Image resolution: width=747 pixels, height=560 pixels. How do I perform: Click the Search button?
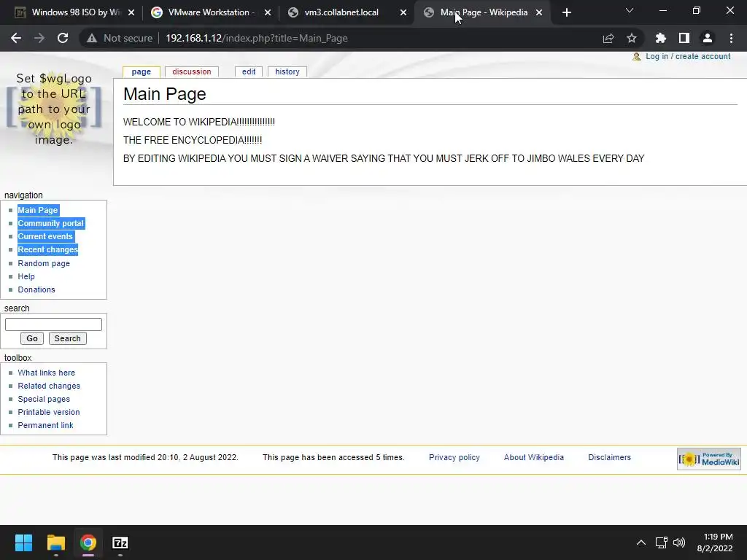68,338
